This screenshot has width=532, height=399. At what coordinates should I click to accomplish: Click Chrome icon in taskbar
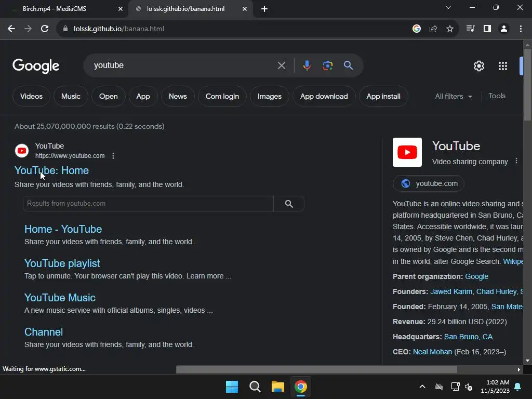pos(301,387)
